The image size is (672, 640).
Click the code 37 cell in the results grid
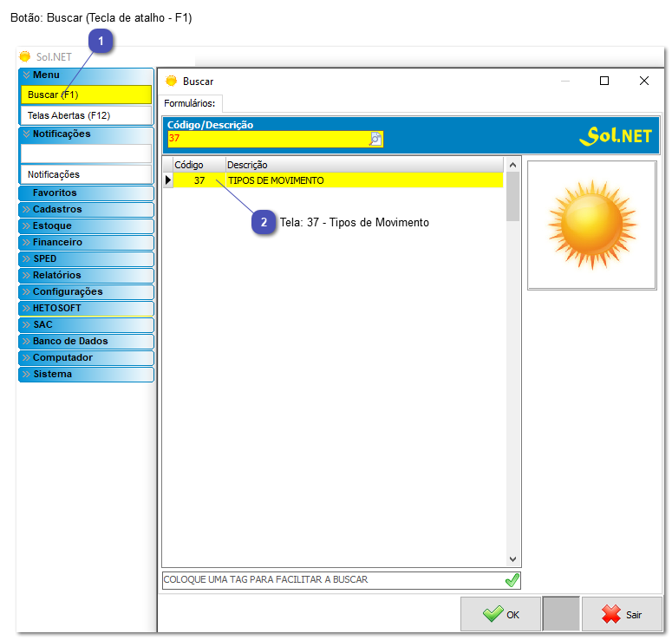(199, 180)
